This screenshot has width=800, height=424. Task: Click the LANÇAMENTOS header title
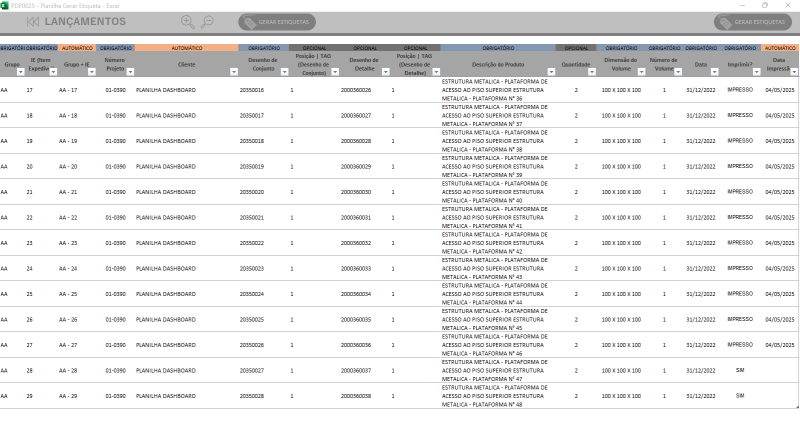click(85, 21)
